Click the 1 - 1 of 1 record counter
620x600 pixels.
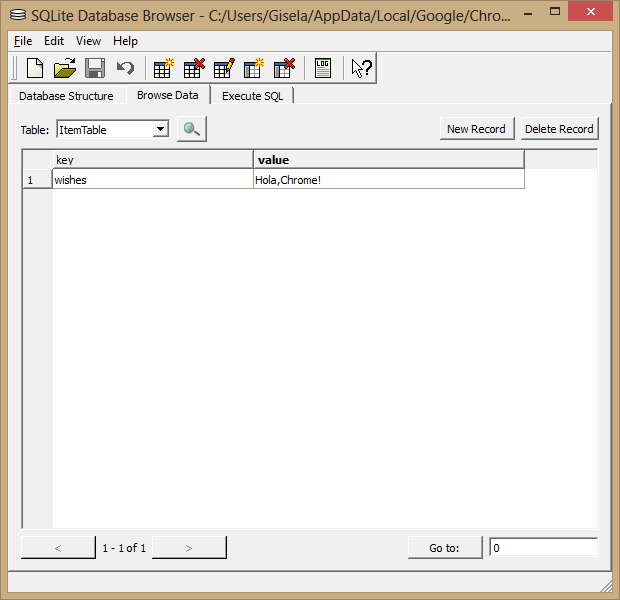tap(124, 548)
